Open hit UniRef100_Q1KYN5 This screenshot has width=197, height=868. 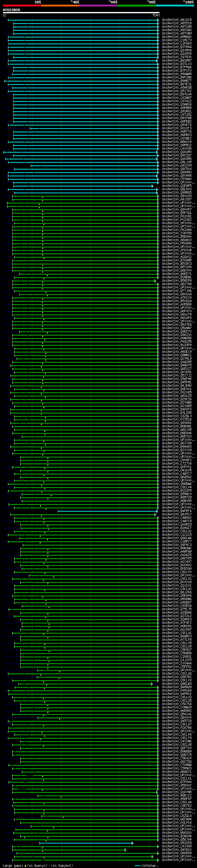(x=177, y=792)
